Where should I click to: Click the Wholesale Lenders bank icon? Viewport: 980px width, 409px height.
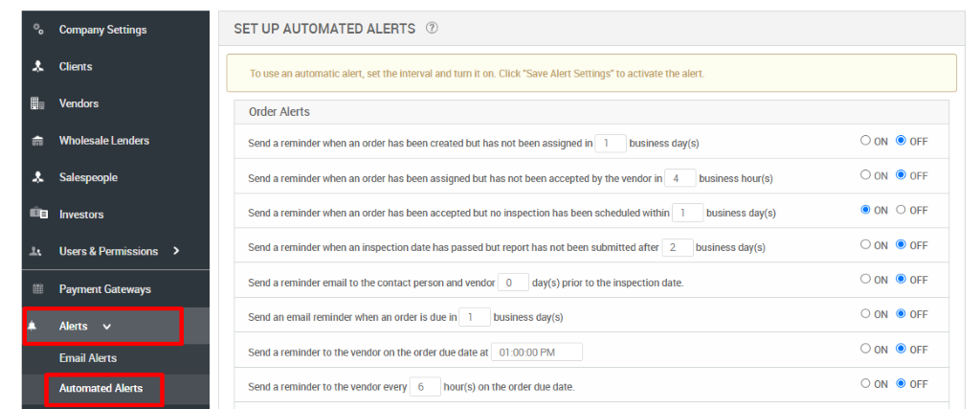pos(38,141)
